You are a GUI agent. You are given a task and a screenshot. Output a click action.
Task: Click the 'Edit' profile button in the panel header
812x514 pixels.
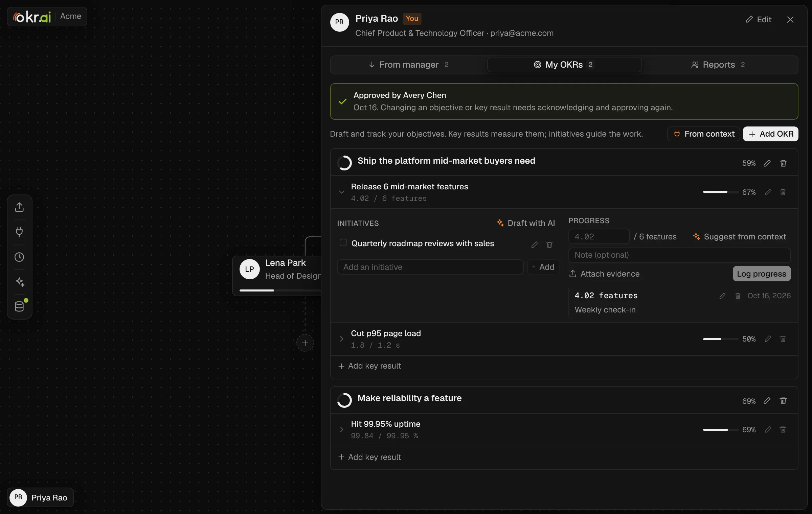click(759, 20)
